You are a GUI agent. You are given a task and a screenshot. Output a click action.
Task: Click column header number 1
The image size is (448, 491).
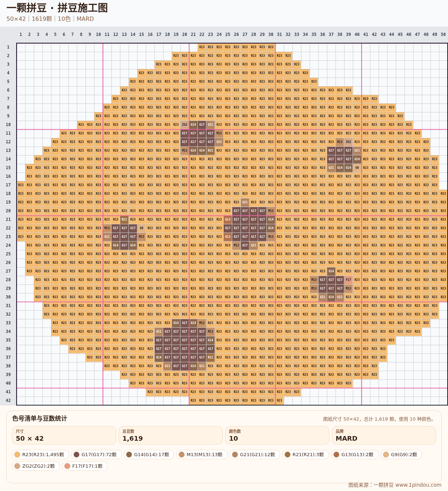point(21,34)
